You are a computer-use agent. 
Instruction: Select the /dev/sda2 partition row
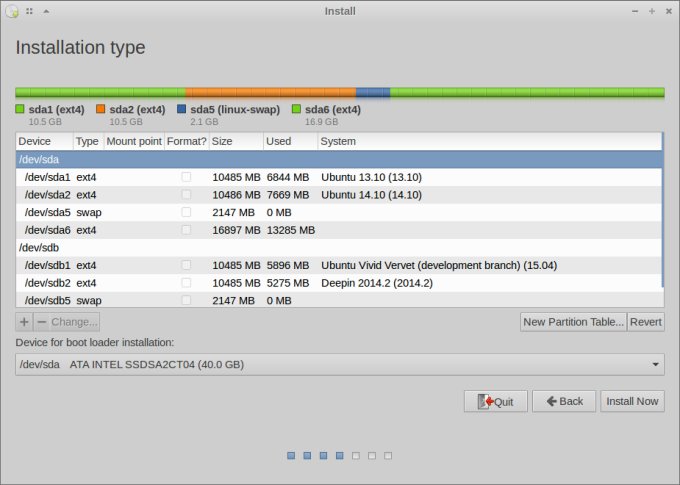coord(339,195)
